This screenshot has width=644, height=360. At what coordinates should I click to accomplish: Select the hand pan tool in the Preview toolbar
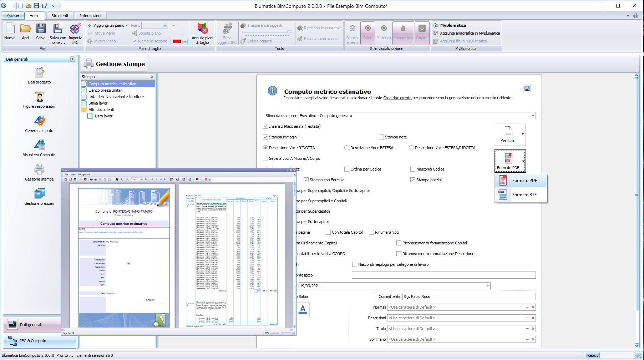click(117, 179)
